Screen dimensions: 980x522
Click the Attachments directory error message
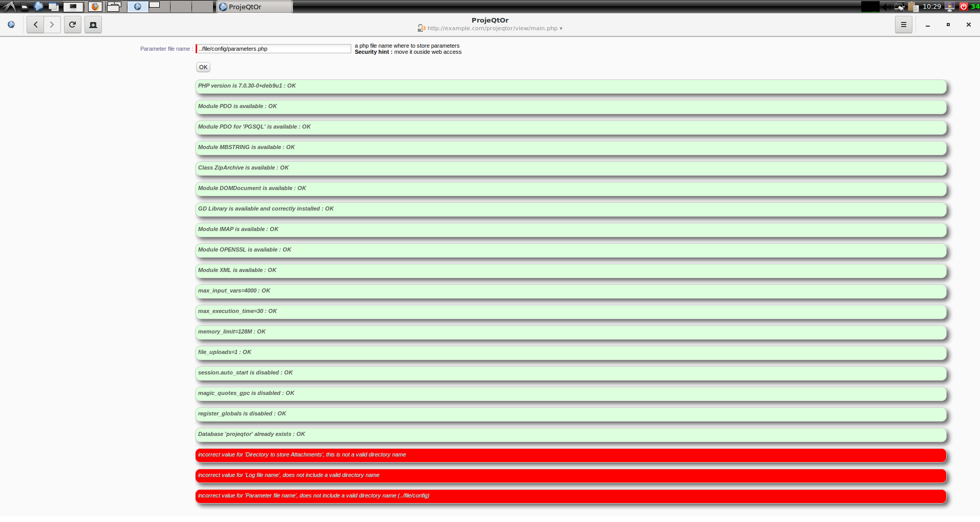[x=570, y=455]
